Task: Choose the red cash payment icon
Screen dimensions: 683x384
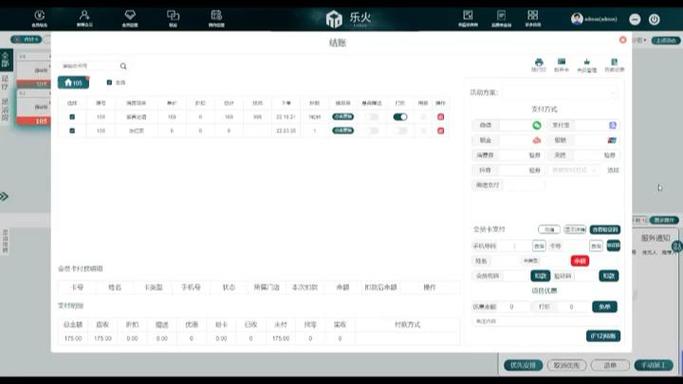Action: pyautogui.click(x=537, y=140)
